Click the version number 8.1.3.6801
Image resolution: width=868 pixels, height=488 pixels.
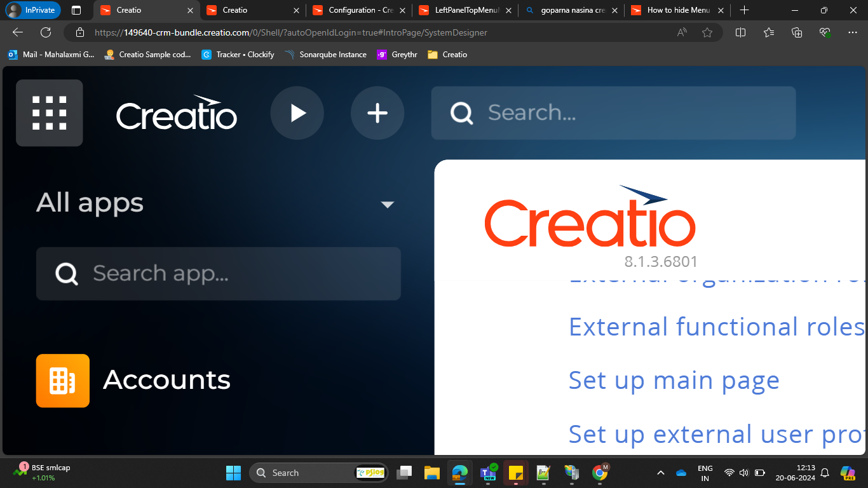pos(661,261)
